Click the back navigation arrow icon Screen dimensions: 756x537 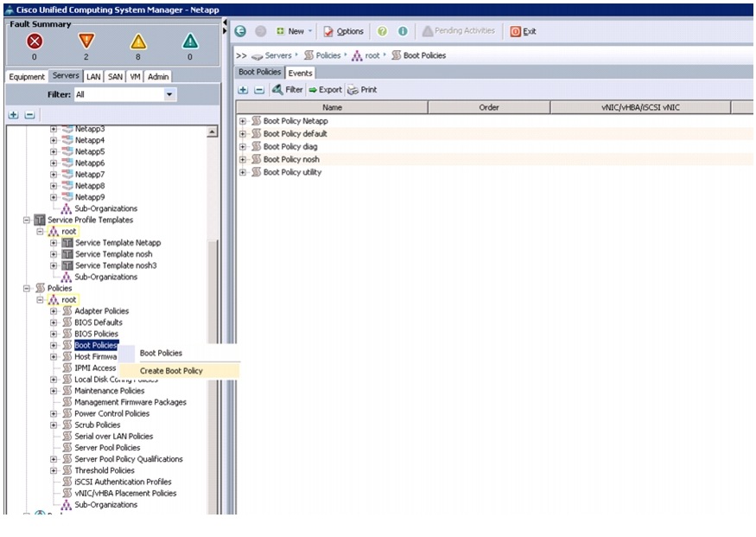click(241, 31)
